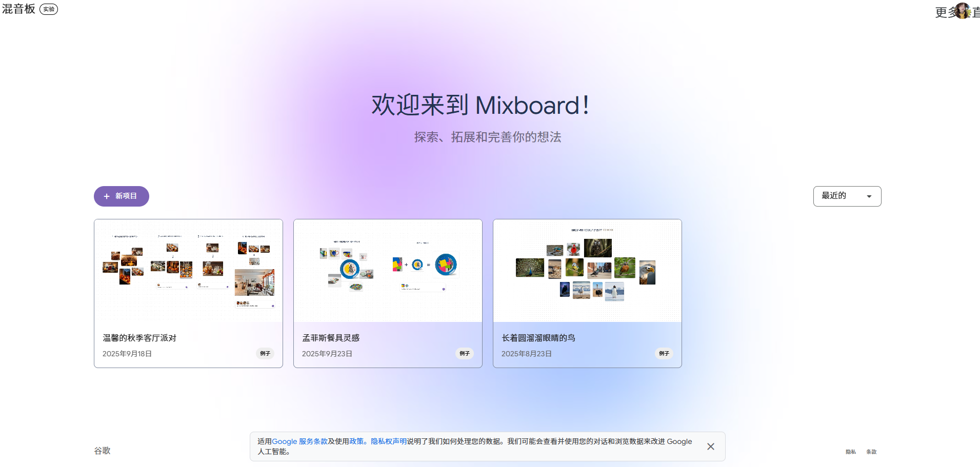980x467 pixels.
Task: Click the 实验 experiment badge next to 混音板
Action: pos(49,9)
